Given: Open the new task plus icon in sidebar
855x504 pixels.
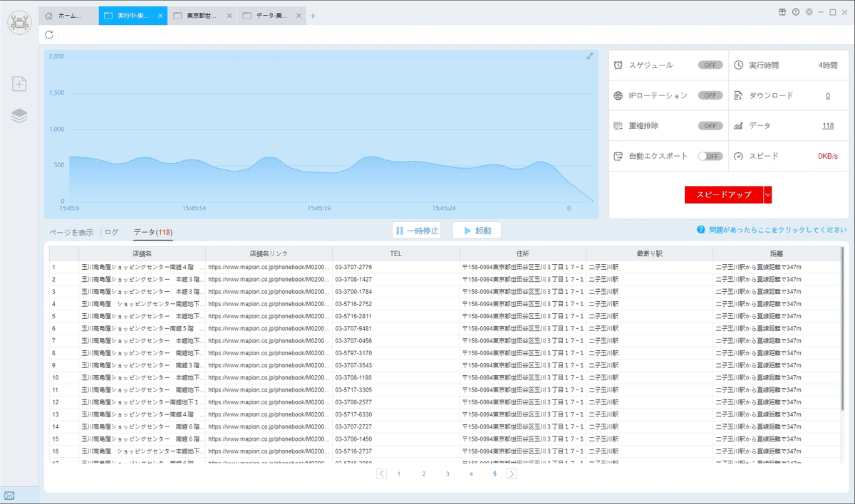Looking at the screenshot, I should (19, 84).
